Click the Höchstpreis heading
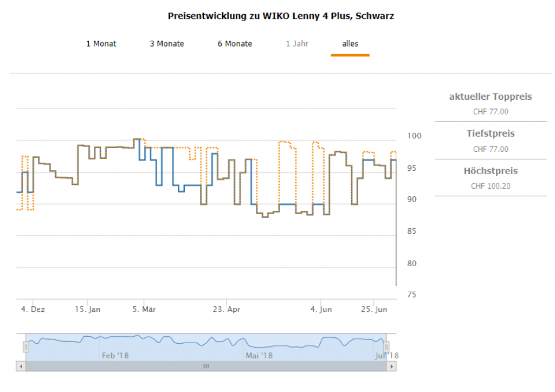Viewport: 555px width, 392px height. [x=491, y=171]
